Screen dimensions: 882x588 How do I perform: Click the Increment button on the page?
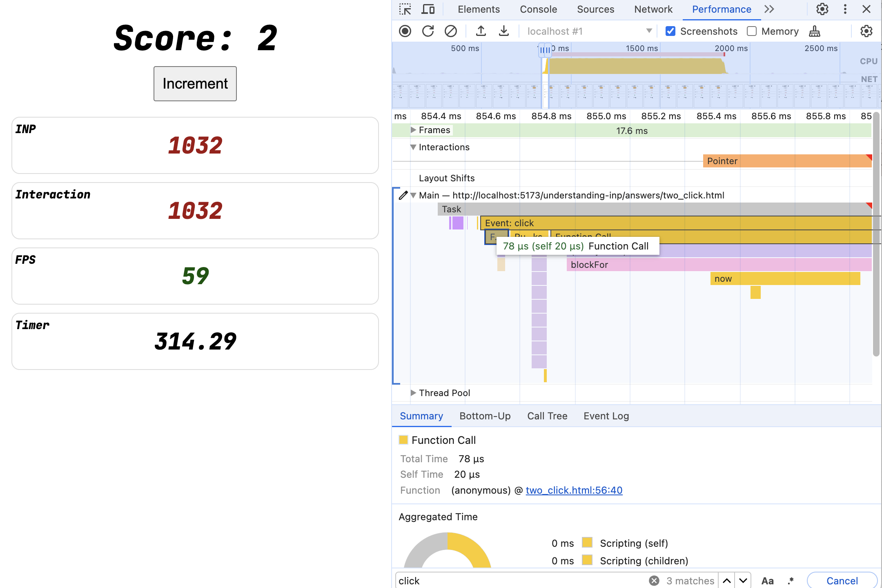[196, 83]
